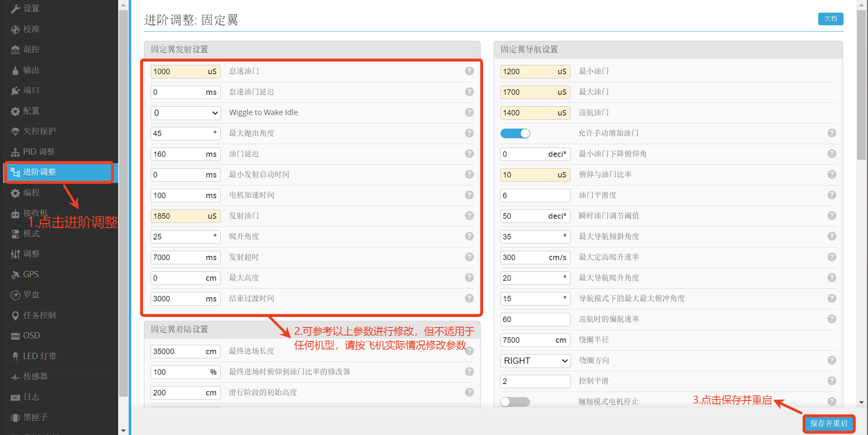Click the help icon for 结束过渡时间

pos(469,298)
